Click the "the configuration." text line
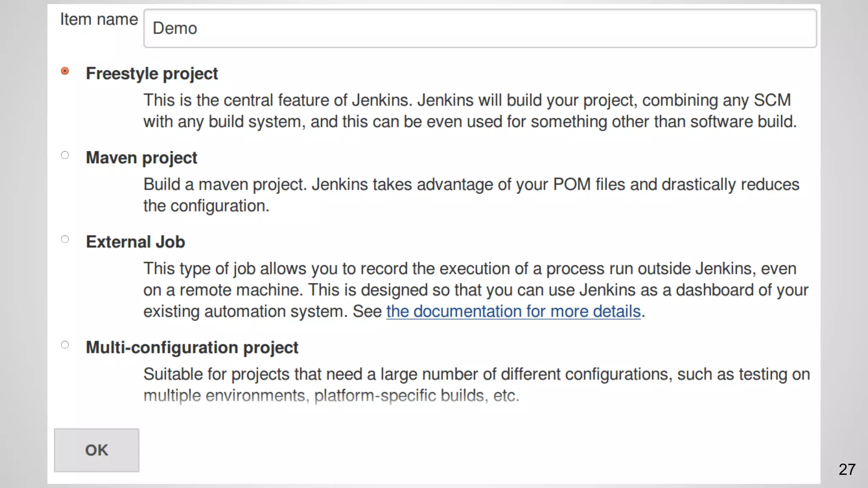Image resolution: width=868 pixels, height=488 pixels. coord(206,206)
